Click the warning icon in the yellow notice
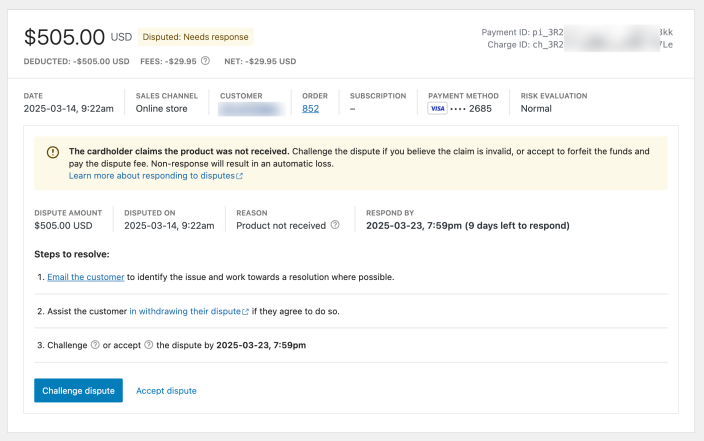 pos(53,152)
